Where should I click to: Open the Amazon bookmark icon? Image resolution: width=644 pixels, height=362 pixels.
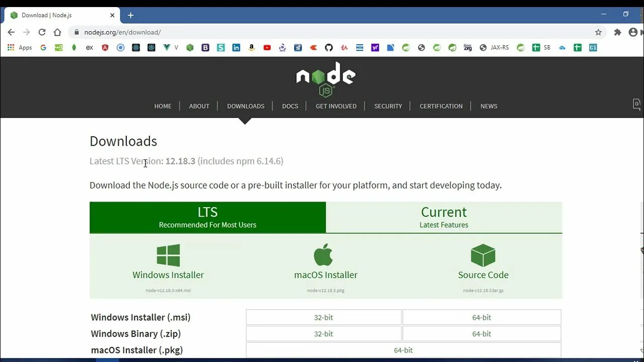coord(252,48)
